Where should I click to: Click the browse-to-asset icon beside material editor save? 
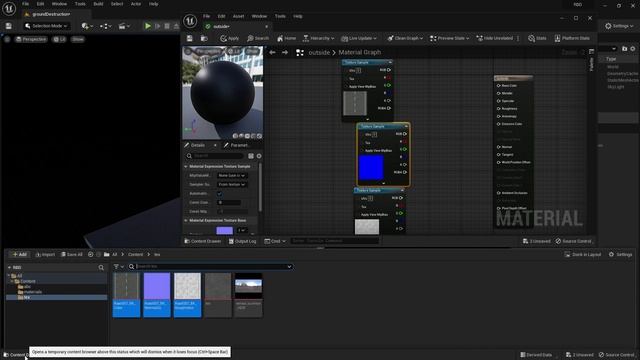coord(204,38)
